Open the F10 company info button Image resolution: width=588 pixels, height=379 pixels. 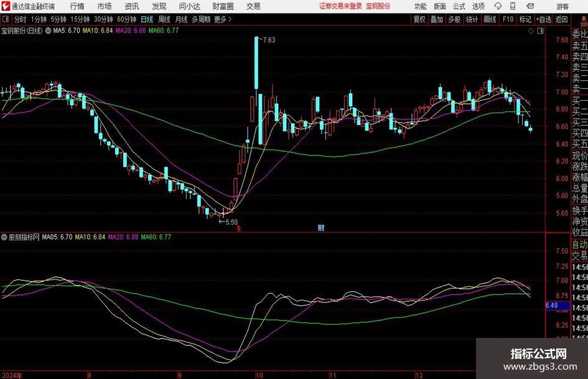[x=508, y=19]
